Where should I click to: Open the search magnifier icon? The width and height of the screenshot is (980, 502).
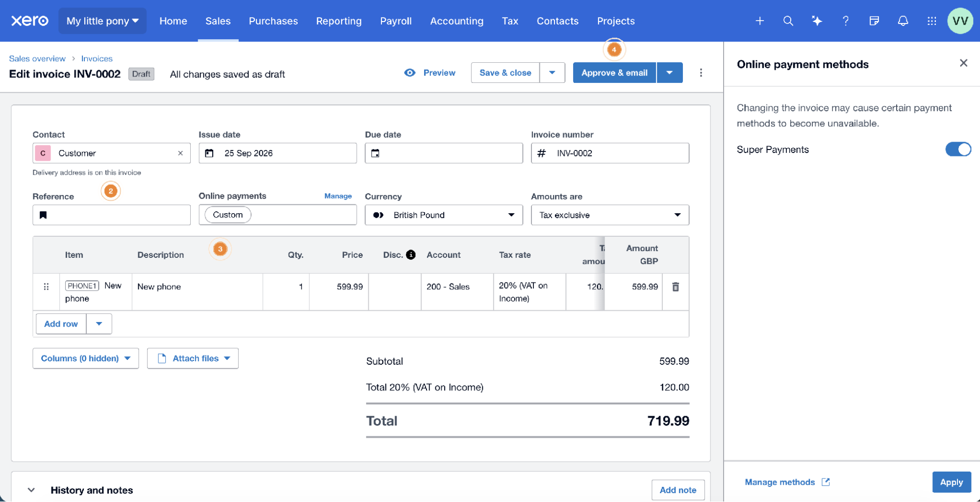788,21
